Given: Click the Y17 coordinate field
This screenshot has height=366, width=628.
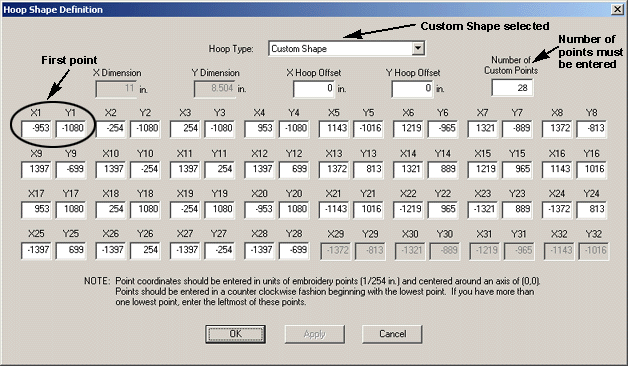Looking at the screenshot, I should pos(71,210).
